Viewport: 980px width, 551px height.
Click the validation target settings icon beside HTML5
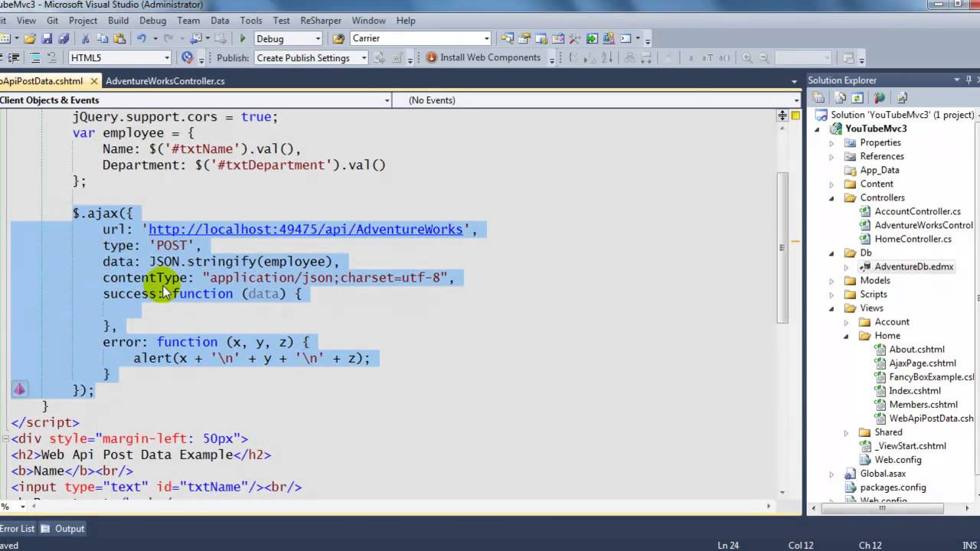(188, 57)
